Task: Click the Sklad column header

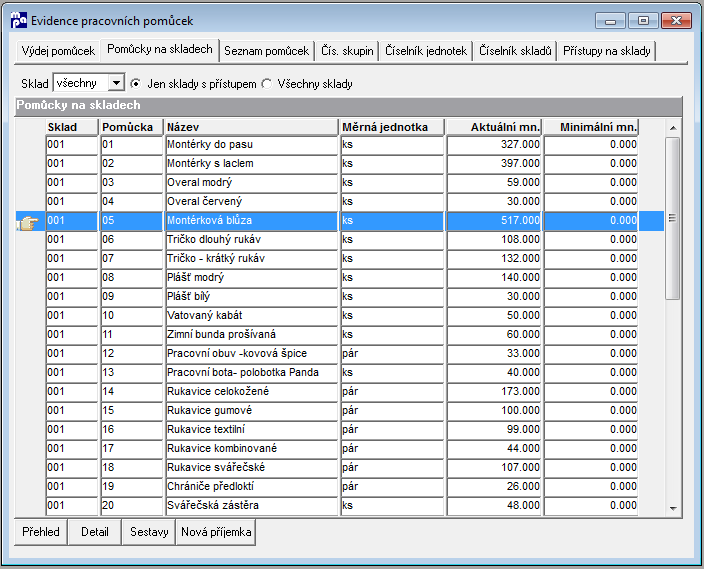Action: (72, 127)
